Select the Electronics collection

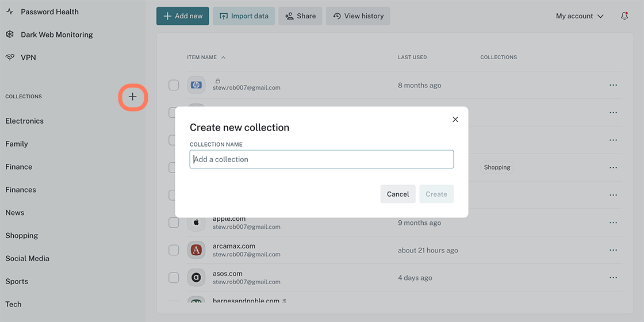(x=25, y=121)
